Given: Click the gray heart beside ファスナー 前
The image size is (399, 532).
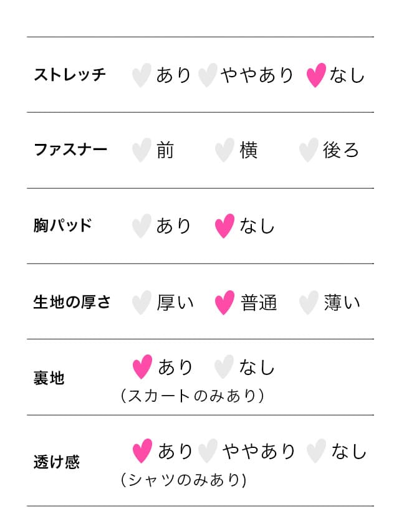Looking at the screenshot, I should pyautogui.click(x=142, y=151).
